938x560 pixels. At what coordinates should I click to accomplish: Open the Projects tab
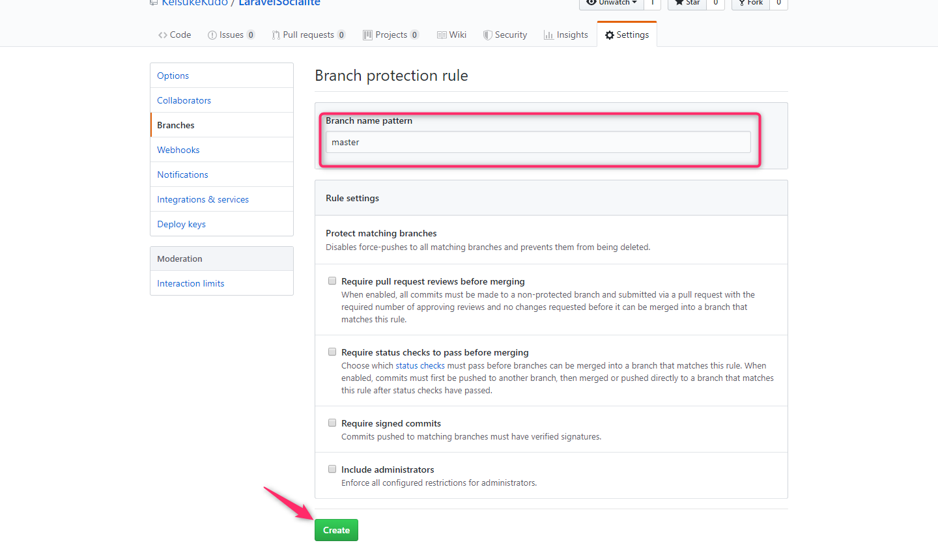tap(391, 35)
